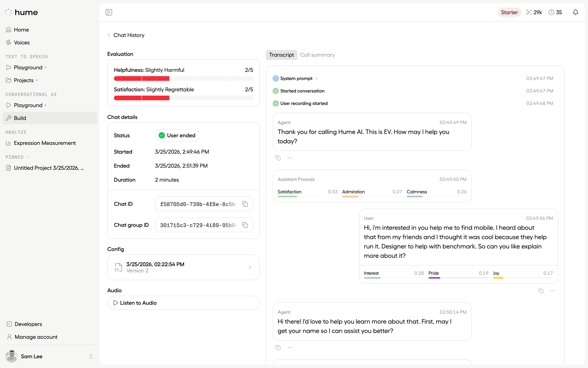The width and height of the screenshot is (588, 368).
Task: Copy the Chat group ID value
Action: tap(245, 225)
